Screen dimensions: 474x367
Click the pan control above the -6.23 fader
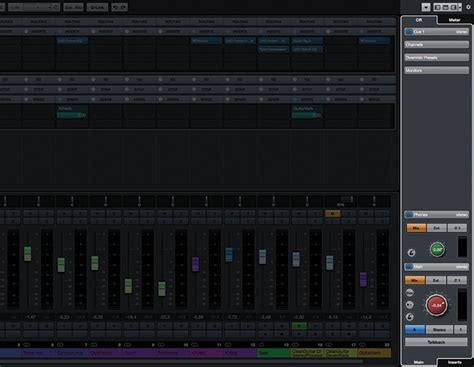pos(72,201)
